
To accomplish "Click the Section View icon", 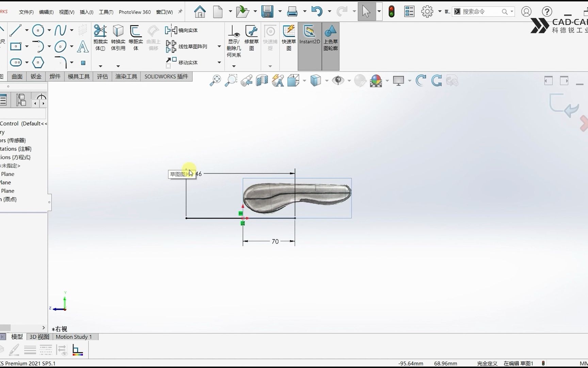I will (262, 81).
